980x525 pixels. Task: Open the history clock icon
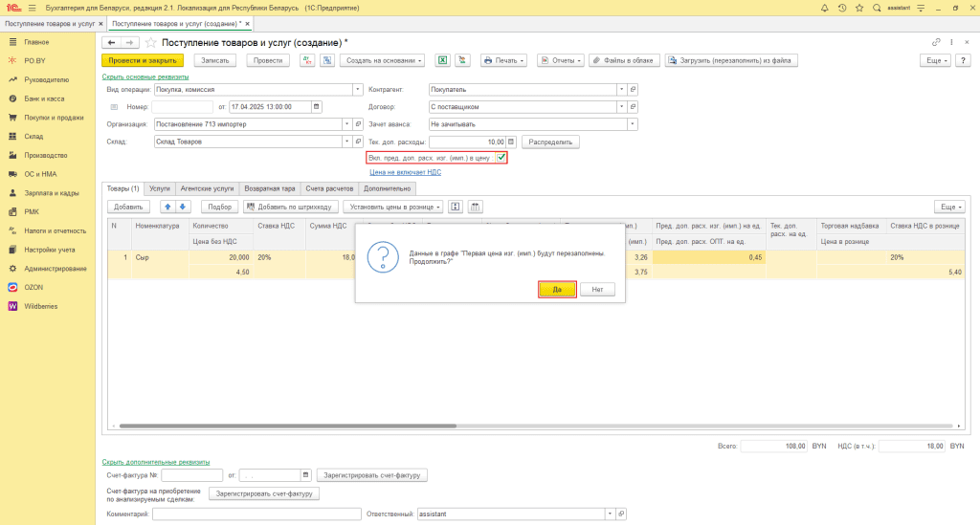pos(842,8)
